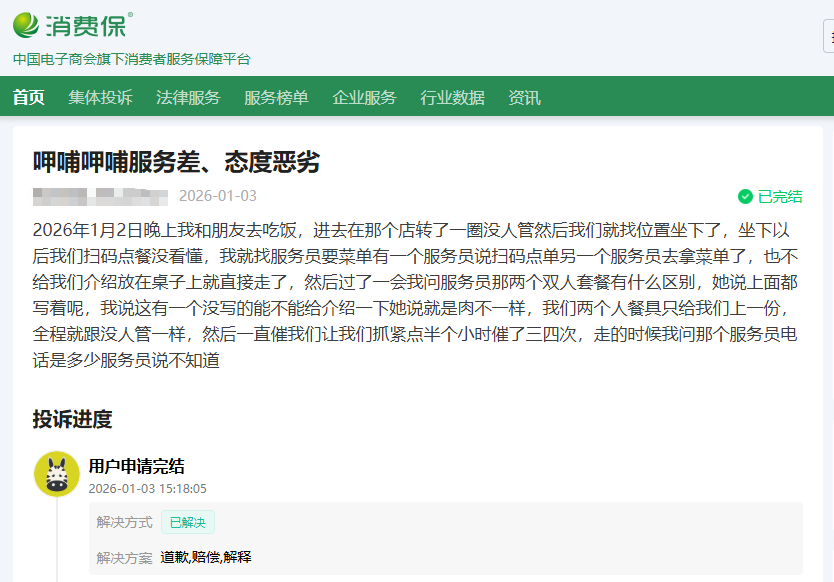Click the platform tagline 中国电子商会旗下消费者服务保障平台
The width and height of the screenshot is (834, 582).
pos(132,59)
